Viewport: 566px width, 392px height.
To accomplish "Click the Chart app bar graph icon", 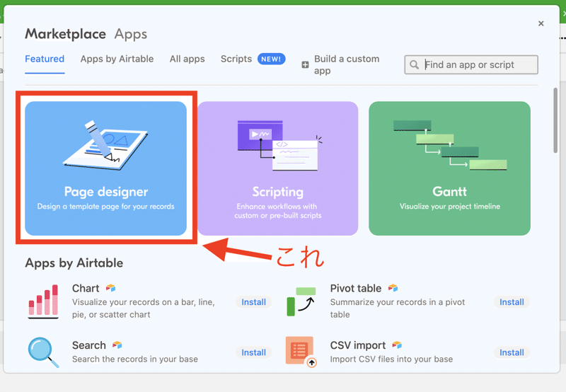I will pyautogui.click(x=43, y=301).
